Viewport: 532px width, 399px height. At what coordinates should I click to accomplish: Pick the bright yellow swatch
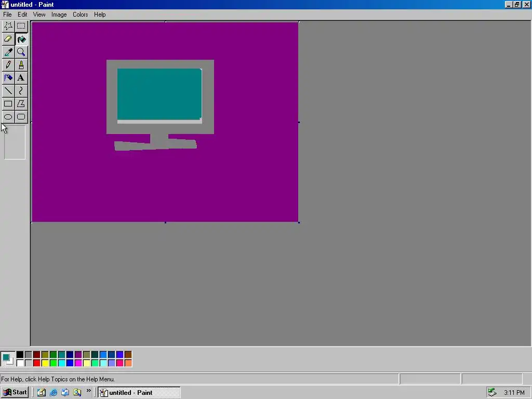click(x=45, y=363)
